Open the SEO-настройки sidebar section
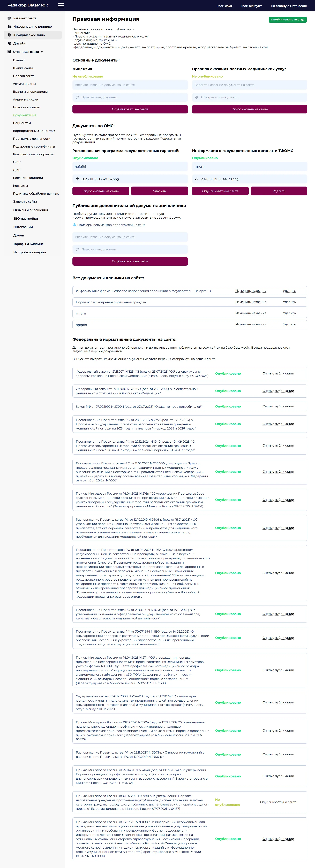This screenshot has width=315, height=868. pyautogui.click(x=25, y=218)
